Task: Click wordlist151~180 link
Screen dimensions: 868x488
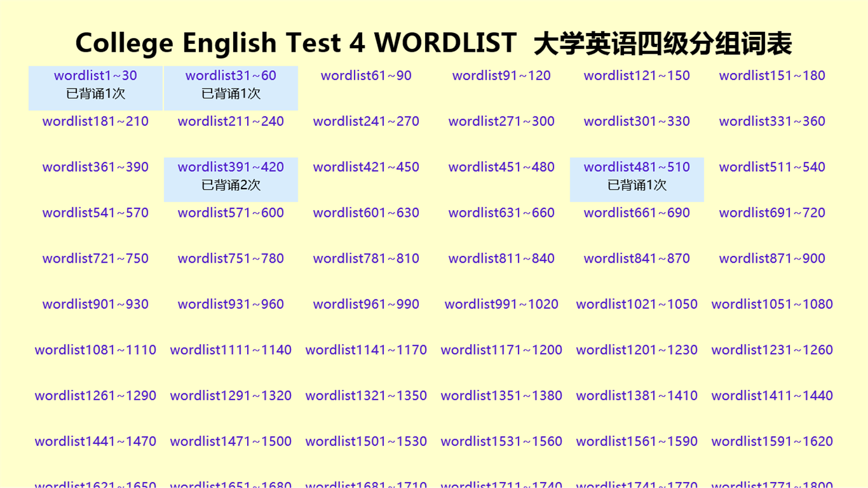Action: (x=772, y=75)
